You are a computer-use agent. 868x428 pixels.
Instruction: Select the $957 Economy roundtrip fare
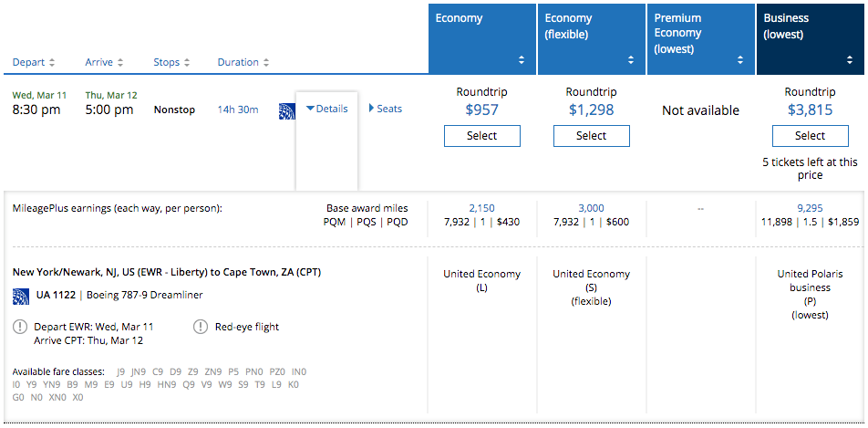point(481,136)
